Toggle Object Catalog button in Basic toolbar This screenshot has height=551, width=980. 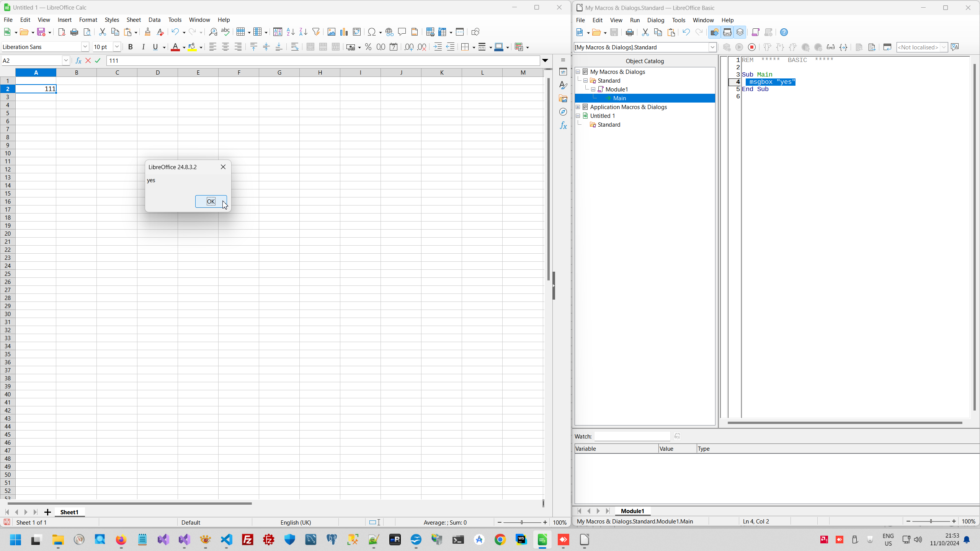(714, 32)
